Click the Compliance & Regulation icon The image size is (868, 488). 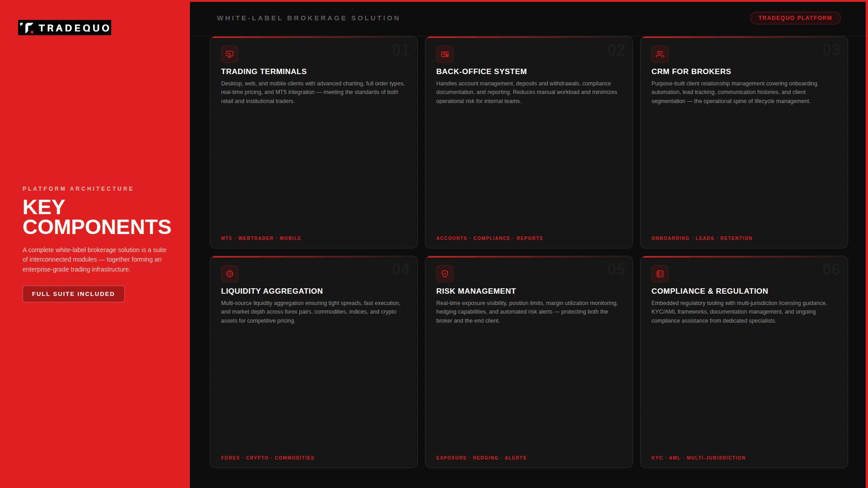(660, 274)
